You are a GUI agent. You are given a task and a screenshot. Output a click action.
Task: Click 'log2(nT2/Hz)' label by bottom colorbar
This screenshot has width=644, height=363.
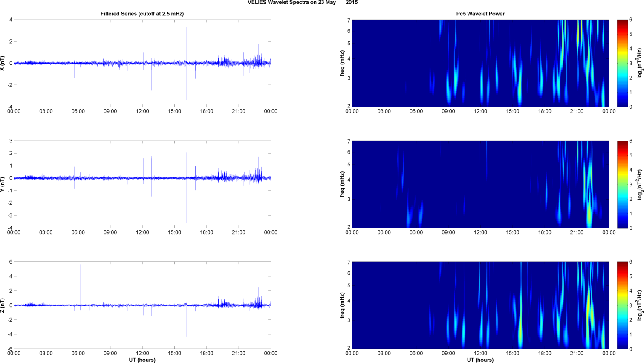tap(640, 305)
